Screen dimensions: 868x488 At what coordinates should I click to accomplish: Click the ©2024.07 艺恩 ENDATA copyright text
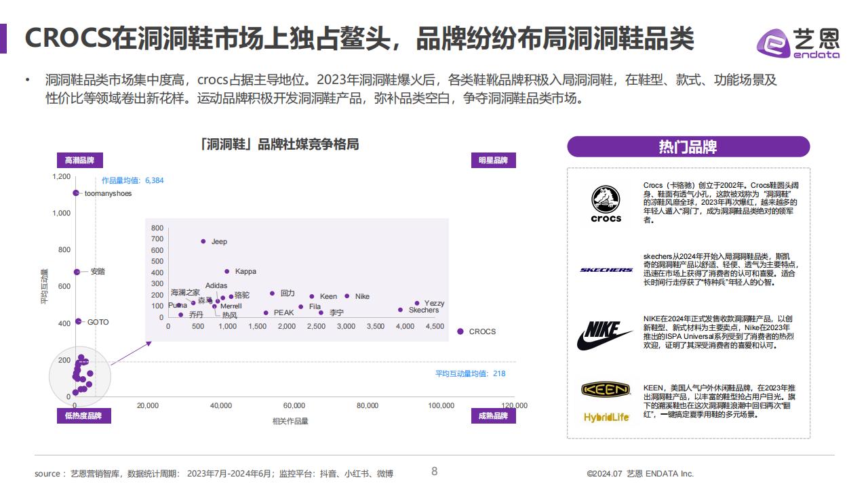640,474
